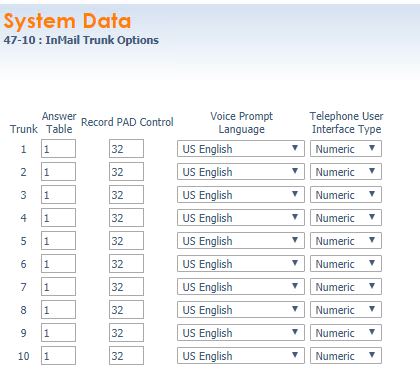Click Answer Table field for trunk 10
The image size is (420, 374).
(x=58, y=356)
